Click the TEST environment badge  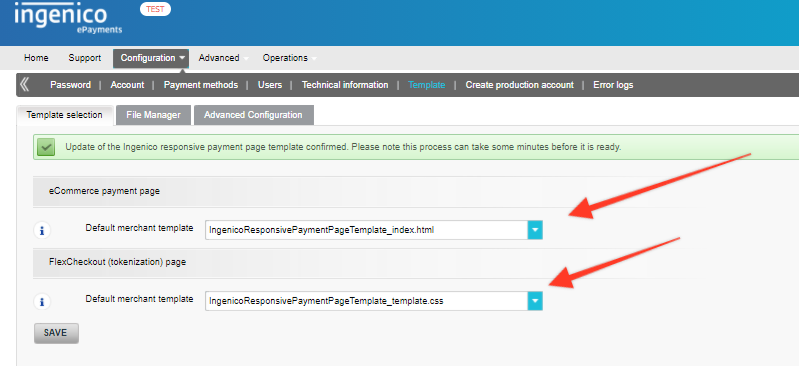point(155,9)
